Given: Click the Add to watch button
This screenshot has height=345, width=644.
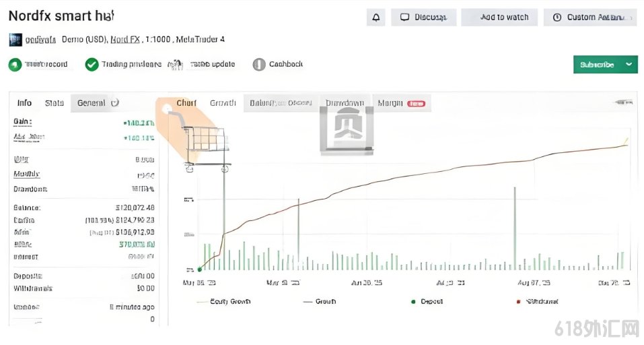Looking at the screenshot, I should pyautogui.click(x=499, y=18).
